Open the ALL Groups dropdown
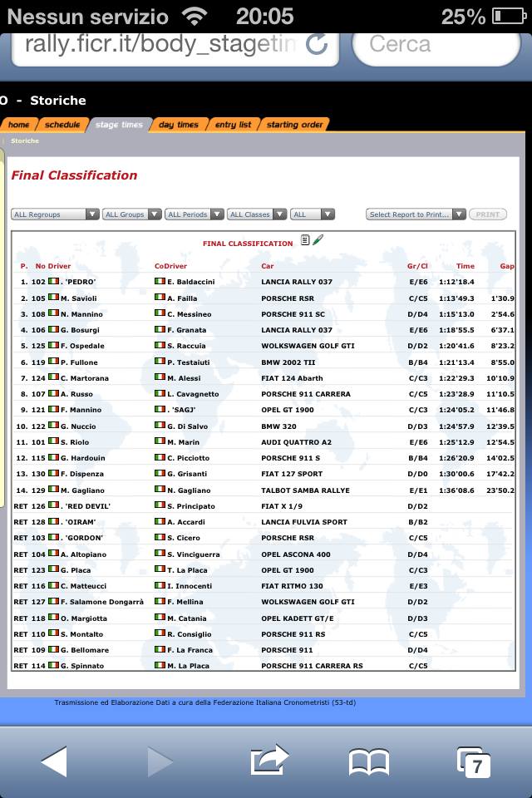The image size is (532, 798). tap(132, 214)
